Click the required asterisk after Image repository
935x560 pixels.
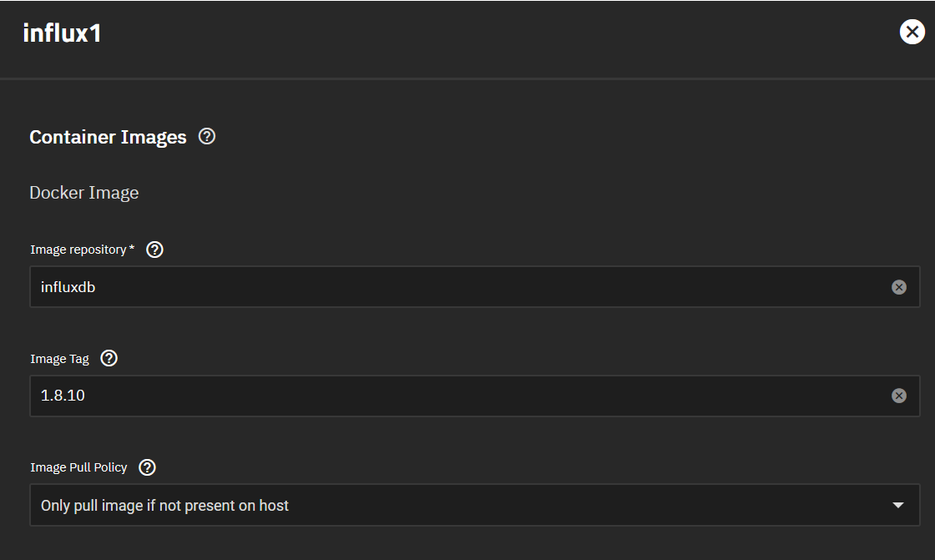(132, 248)
